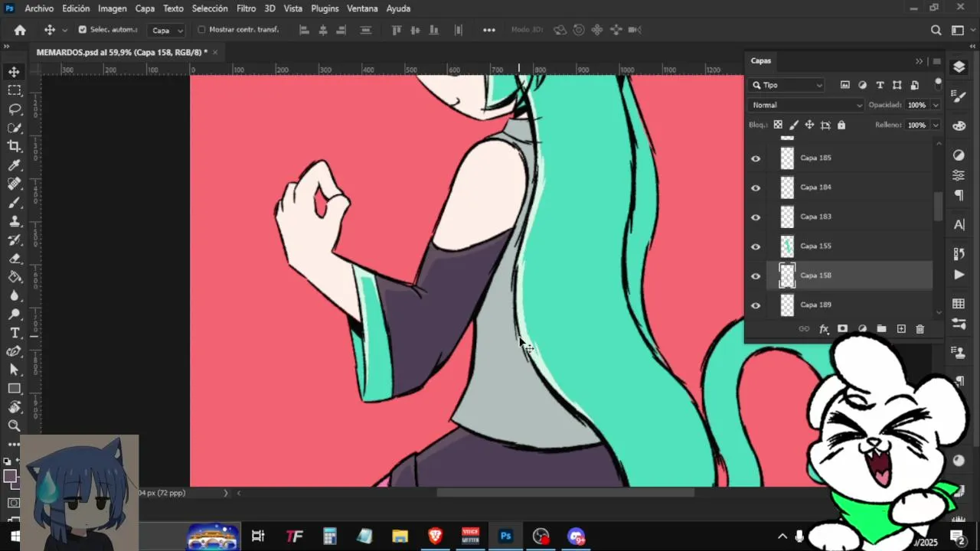Enable Mostrar contr. transf. checkbox

tap(202, 30)
